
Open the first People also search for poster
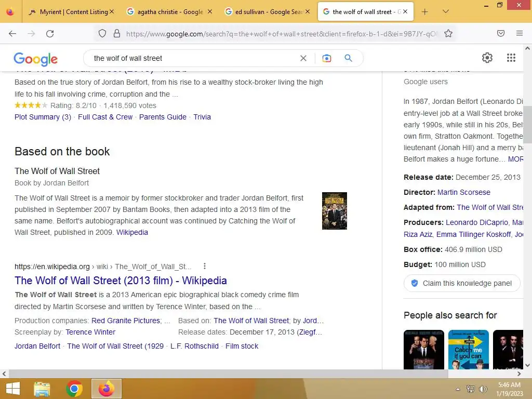[x=424, y=350]
